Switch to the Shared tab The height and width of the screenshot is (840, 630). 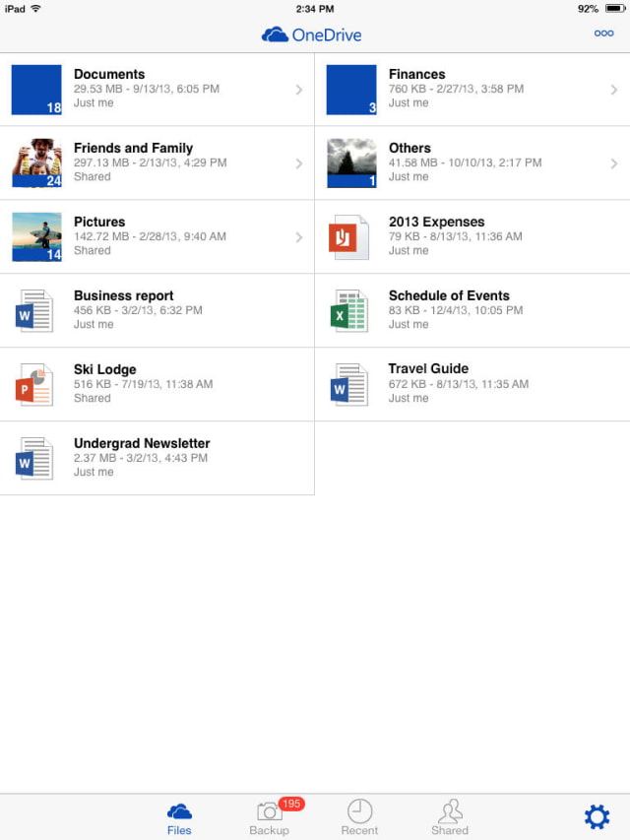click(x=450, y=816)
